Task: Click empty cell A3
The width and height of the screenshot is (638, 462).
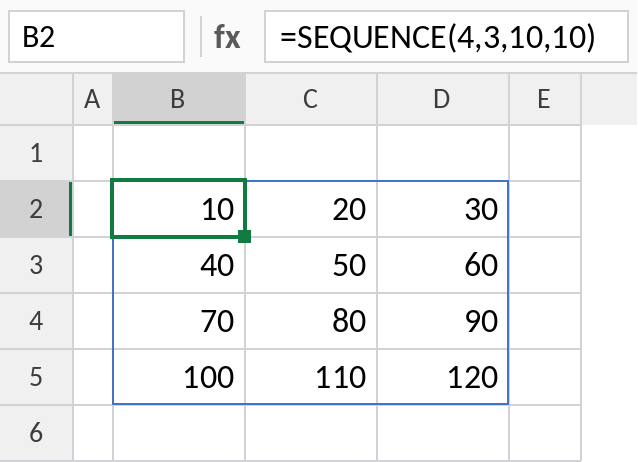Action: 93,265
